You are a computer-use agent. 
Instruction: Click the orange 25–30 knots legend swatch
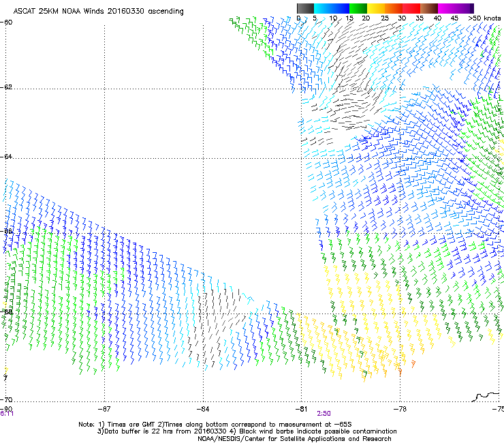[x=394, y=8]
